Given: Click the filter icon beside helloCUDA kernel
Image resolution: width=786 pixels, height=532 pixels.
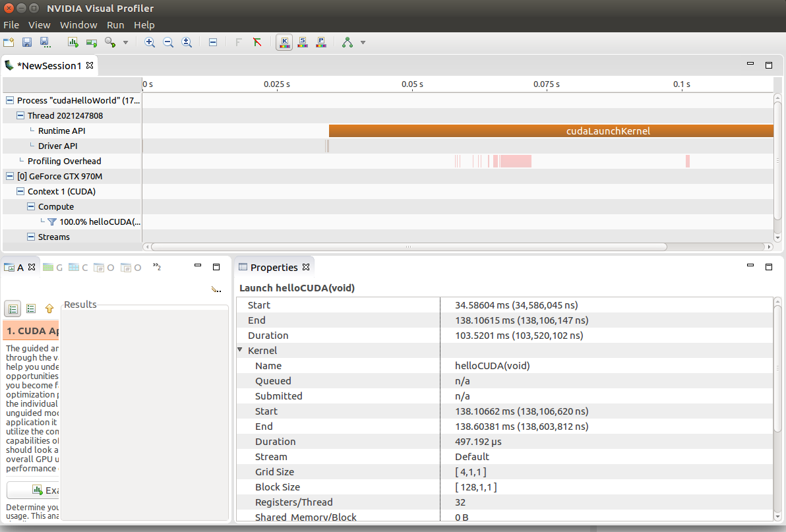Looking at the screenshot, I should [51, 222].
